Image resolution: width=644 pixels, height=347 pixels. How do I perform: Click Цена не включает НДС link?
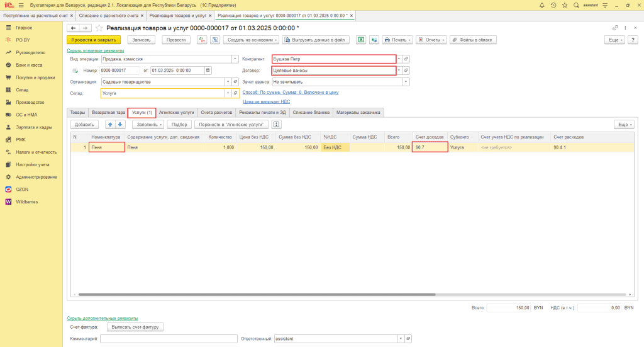pos(266,101)
